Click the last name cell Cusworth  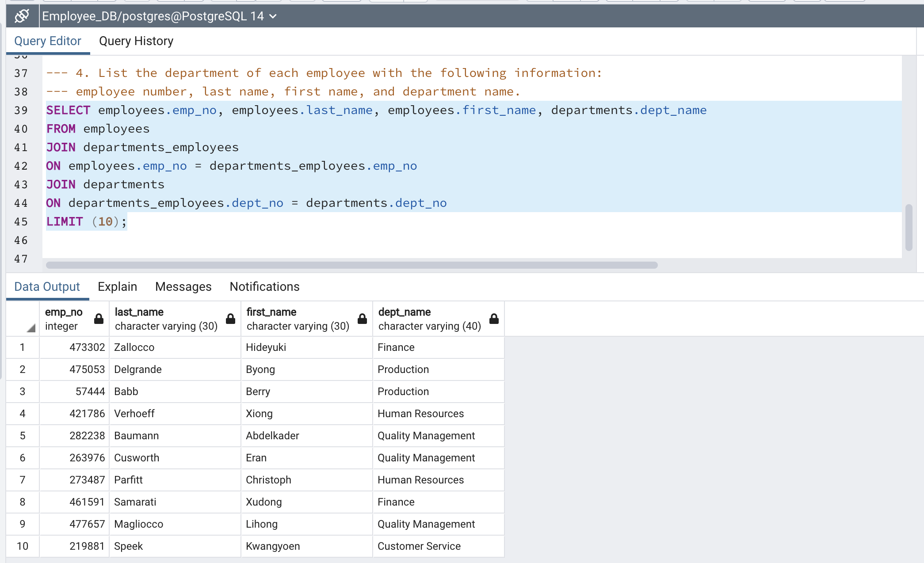pyautogui.click(x=175, y=458)
